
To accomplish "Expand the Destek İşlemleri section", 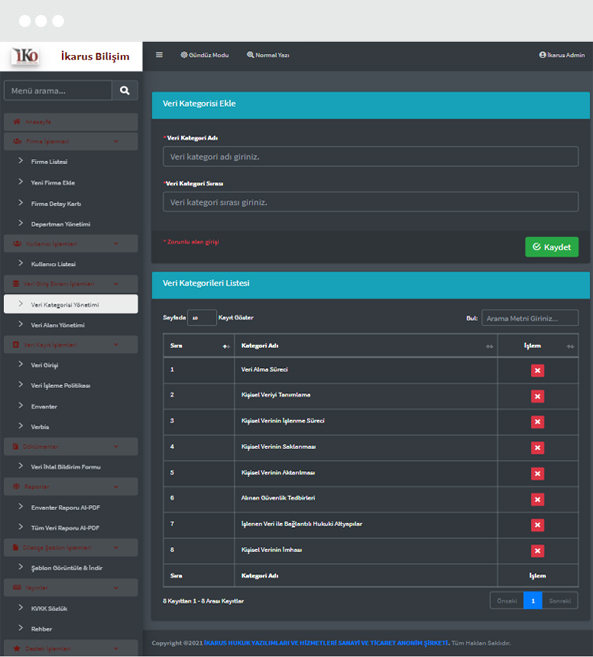I will click(71, 648).
